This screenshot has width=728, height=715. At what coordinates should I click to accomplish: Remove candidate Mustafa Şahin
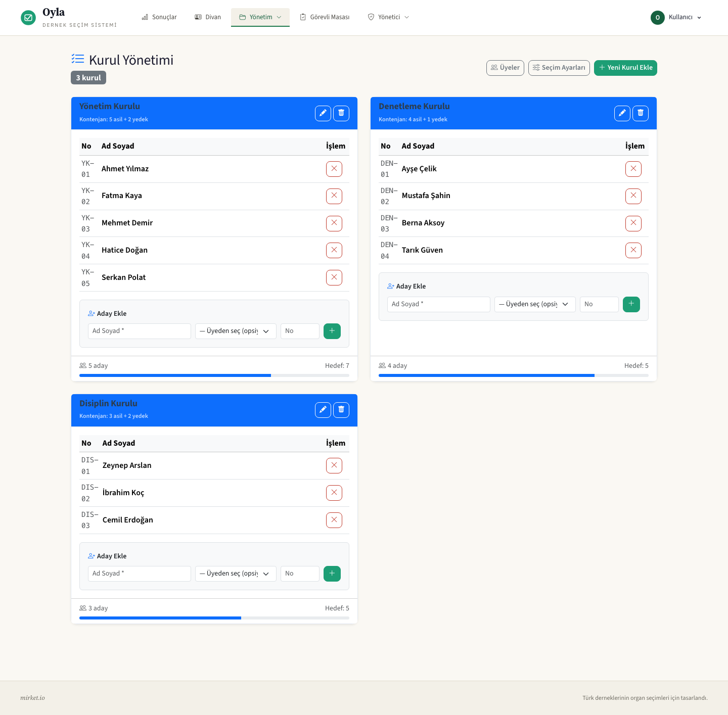pyautogui.click(x=633, y=196)
